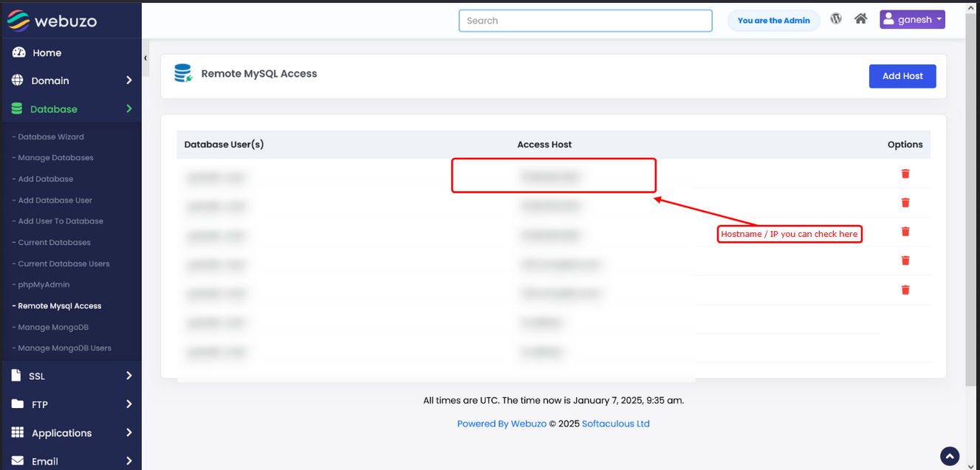
Task: Select Manage Databases in sidebar
Action: click(55, 158)
